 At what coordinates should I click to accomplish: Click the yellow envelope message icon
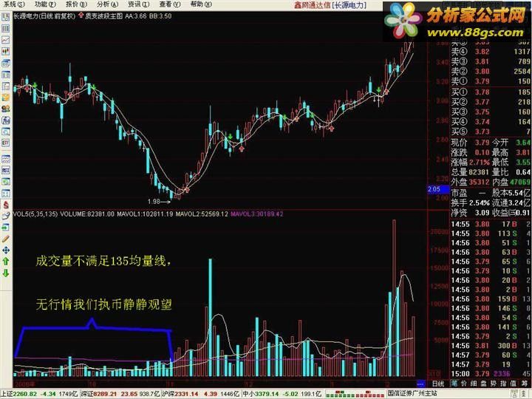(x=6, y=98)
